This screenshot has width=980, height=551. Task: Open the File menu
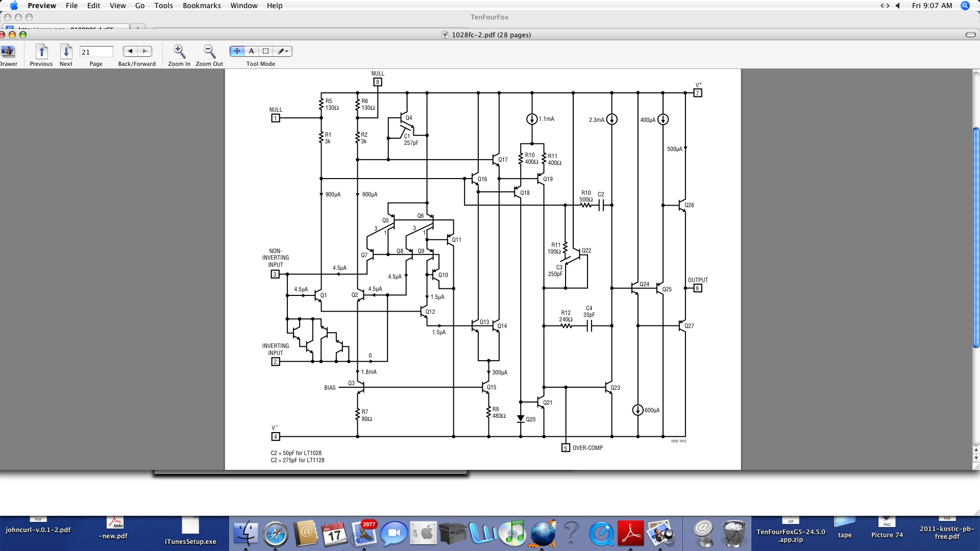tap(72, 6)
